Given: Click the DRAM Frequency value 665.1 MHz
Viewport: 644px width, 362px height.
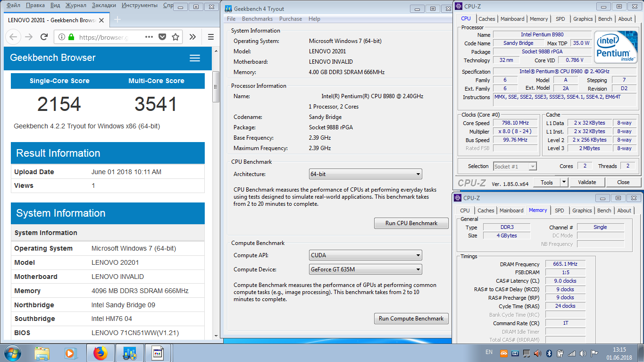Looking at the screenshot, I should 565,264.
